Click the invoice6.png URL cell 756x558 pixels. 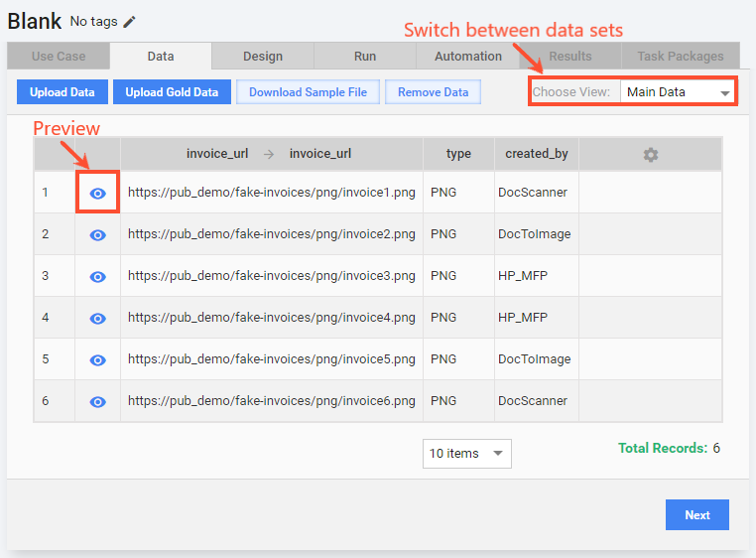pyautogui.click(x=272, y=401)
